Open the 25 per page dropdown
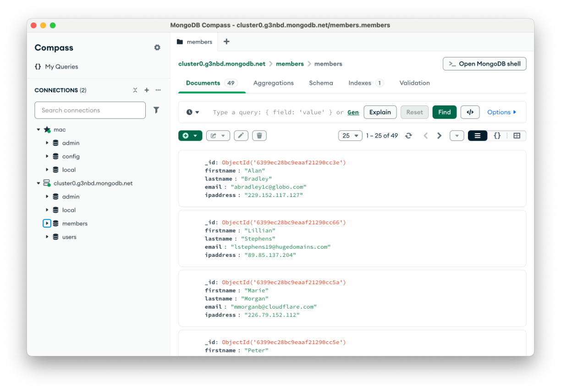 350,136
